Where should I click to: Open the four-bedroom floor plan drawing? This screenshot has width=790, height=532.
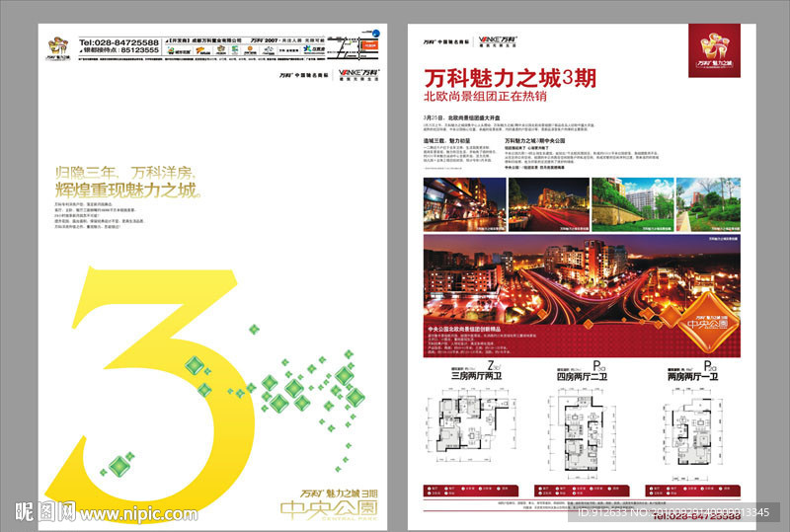coord(583,433)
